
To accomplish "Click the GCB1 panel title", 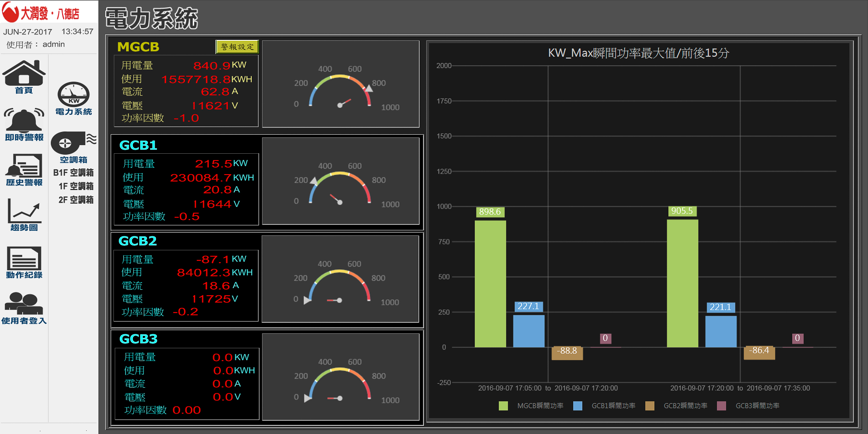I will (138, 145).
